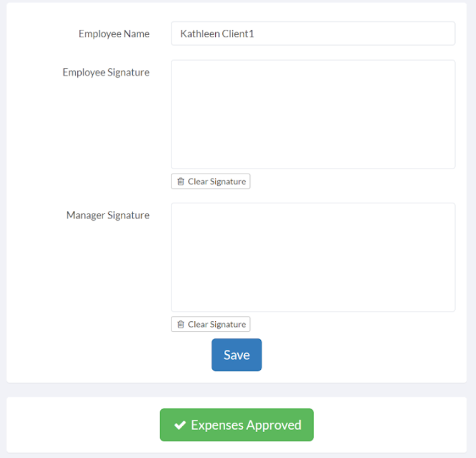Click the checkmark icon on Expenses Approved
Viewport: 476px width, 458px height.
pos(180,425)
